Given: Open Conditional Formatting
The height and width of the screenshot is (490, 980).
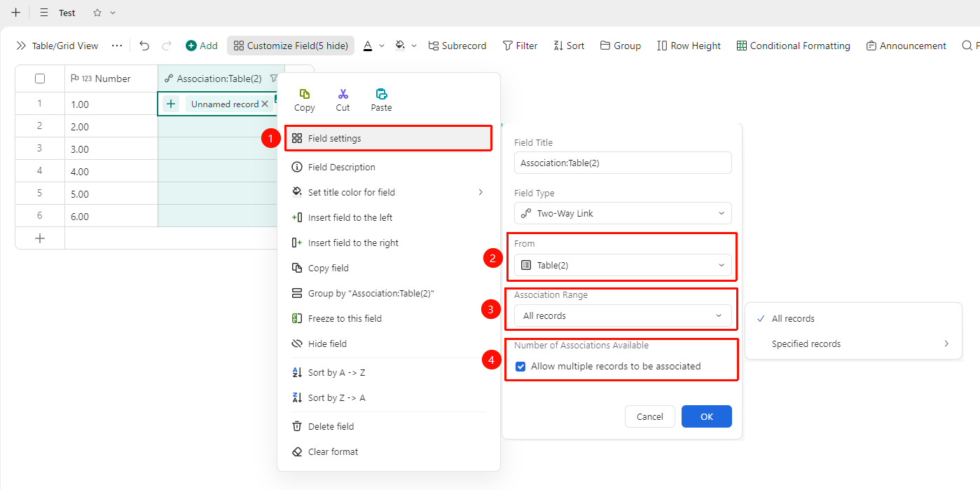Looking at the screenshot, I should pyautogui.click(x=793, y=46).
